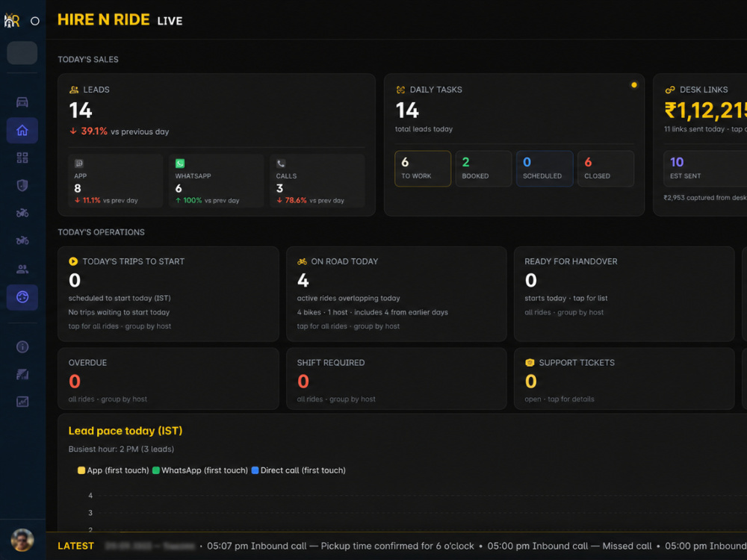
Task: Toggle WhatsApp (first touch) legend swatch
Action: click(x=156, y=470)
